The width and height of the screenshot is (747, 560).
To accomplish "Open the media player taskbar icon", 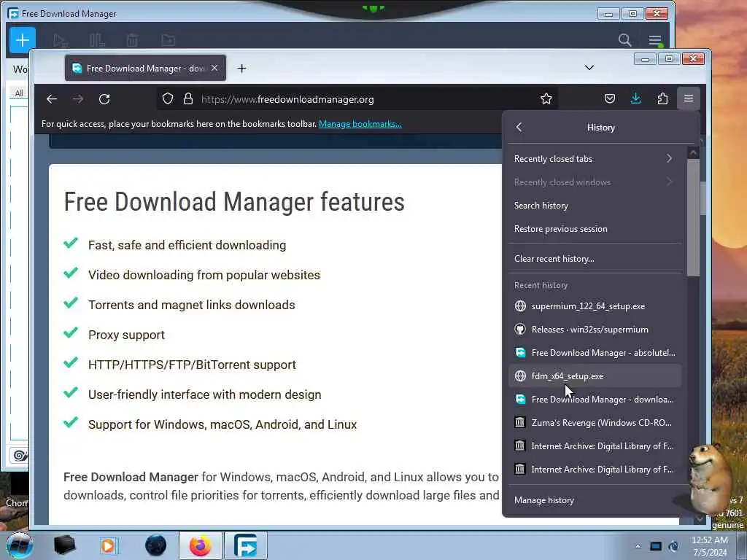I will pyautogui.click(x=108, y=545).
